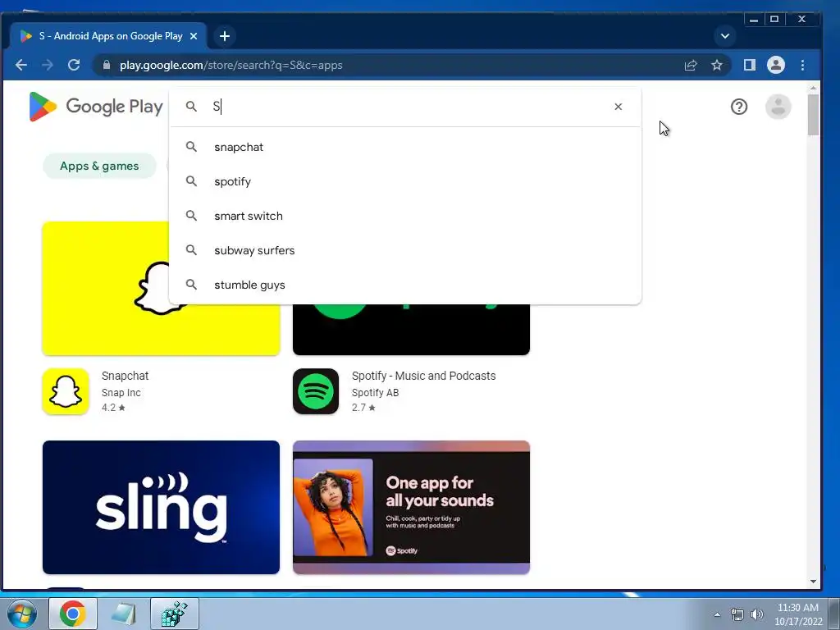Open the volume speaker tray icon
840x630 pixels.
(x=756, y=614)
